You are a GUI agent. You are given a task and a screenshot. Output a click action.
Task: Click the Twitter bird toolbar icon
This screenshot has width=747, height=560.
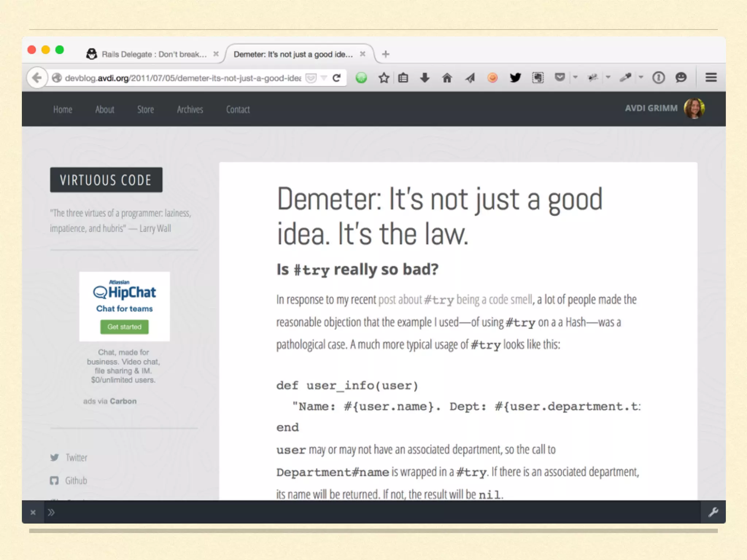point(515,78)
